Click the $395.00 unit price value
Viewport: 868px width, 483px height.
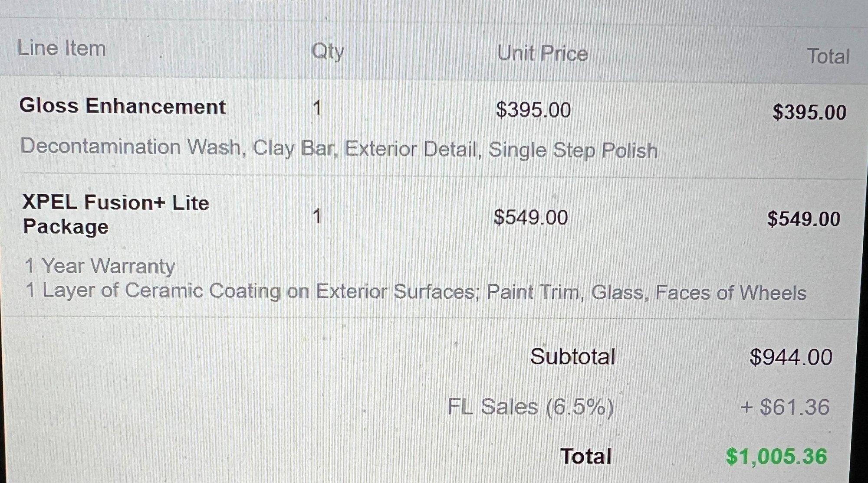click(533, 110)
